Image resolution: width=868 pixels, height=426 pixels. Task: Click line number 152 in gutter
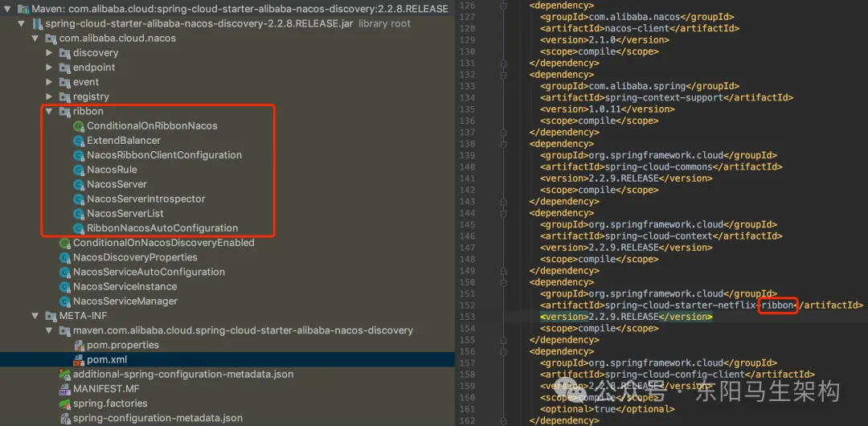click(x=467, y=305)
